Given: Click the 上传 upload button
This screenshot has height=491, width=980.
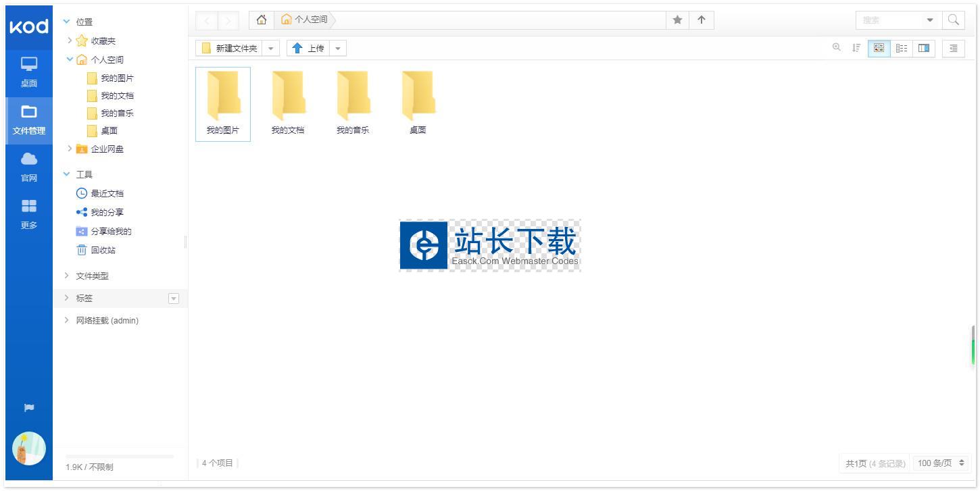Looking at the screenshot, I should pos(308,48).
